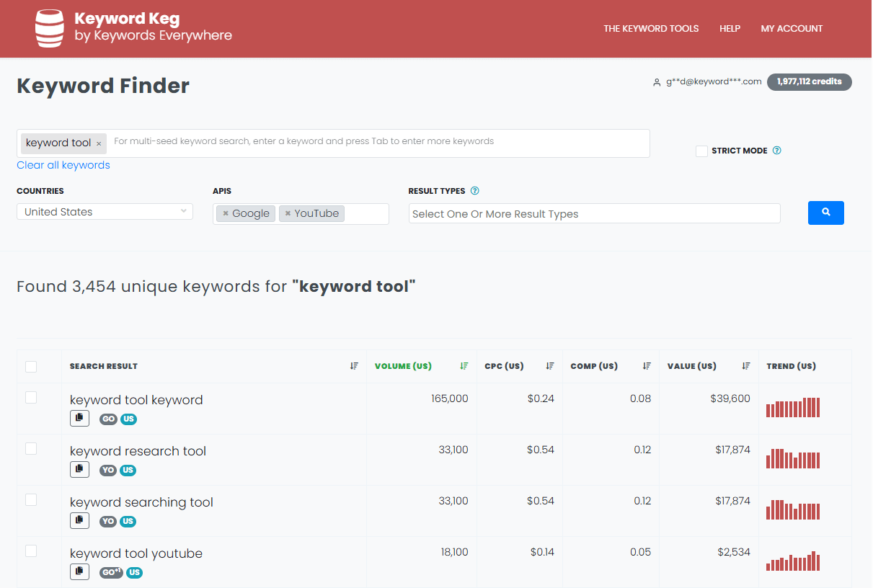Click the 18,100 volume value
The width and height of the screenshot is (873, 588).
[x=454, y=552]
